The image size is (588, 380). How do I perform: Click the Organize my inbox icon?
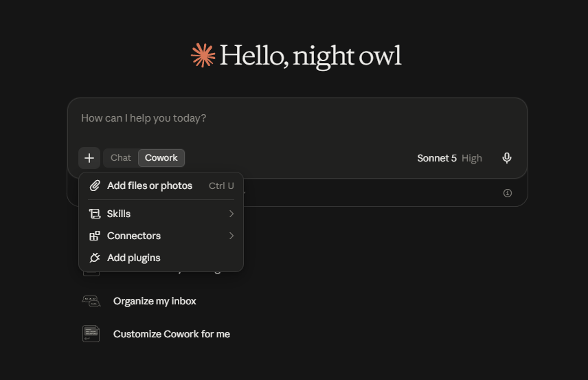(91, 301)
